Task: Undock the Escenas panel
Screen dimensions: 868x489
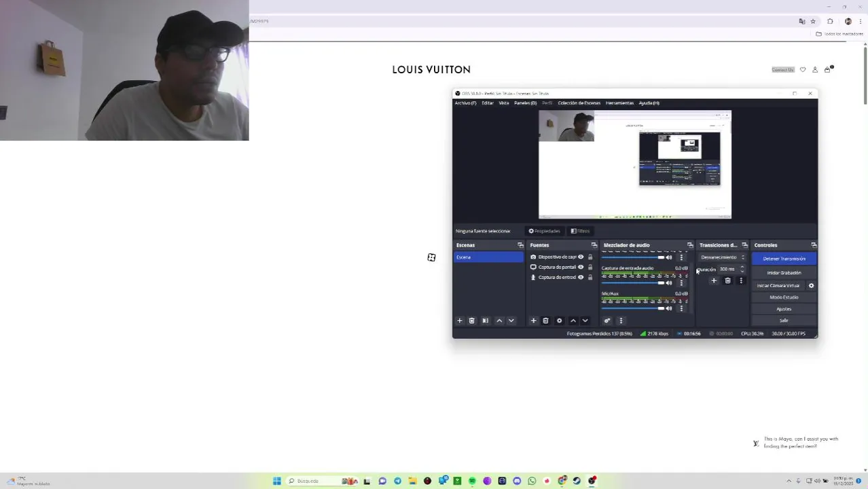Action: coord(520,245)
